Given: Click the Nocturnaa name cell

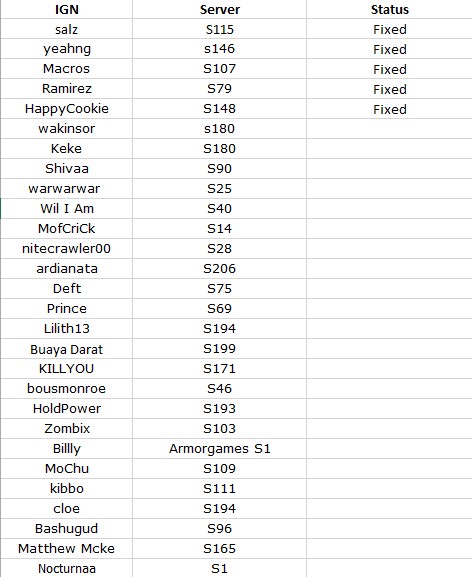Looking at the screenshot, I should [67, 568].
